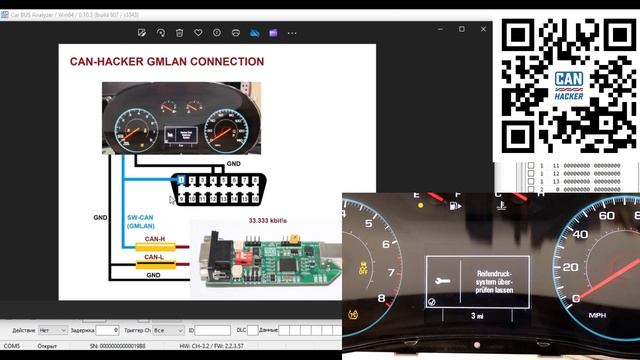
Task: Maximize the photo viewer window
Action: coord(462,29)
